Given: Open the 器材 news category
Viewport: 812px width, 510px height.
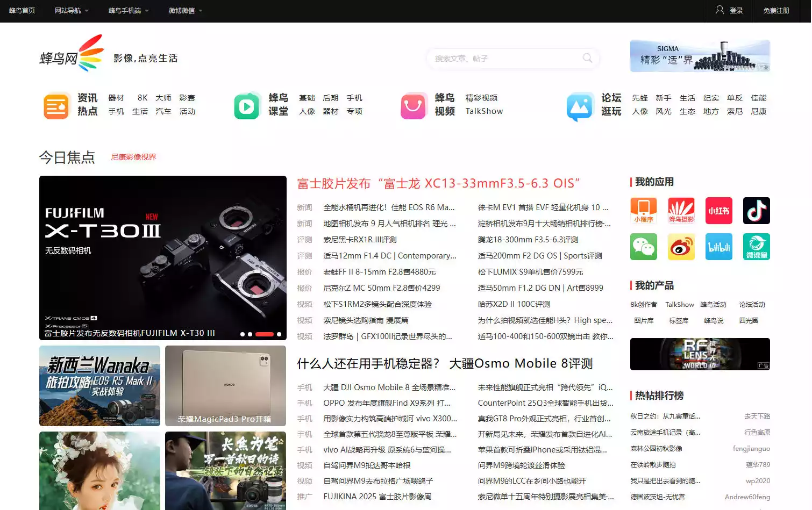Looking at the screenshot, I should click(116, 98).
